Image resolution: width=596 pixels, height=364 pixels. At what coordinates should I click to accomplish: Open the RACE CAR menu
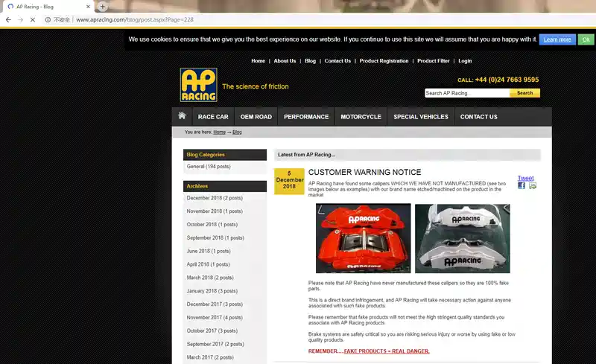click(x=213, y=117)
